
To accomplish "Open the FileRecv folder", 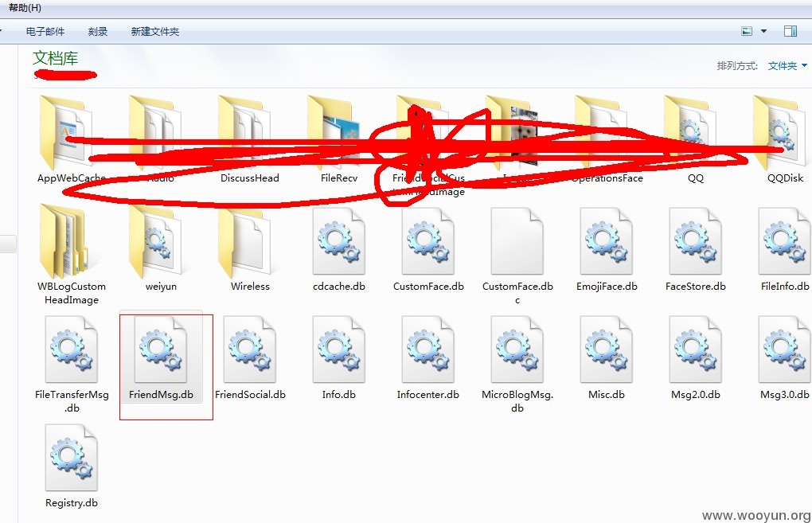I will coord(339,140).
